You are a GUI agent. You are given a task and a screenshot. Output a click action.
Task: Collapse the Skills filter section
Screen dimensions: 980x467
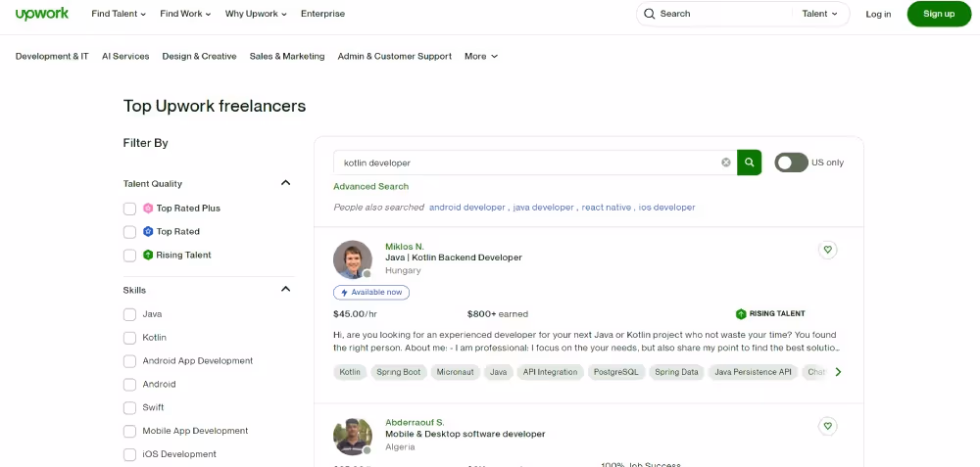pos(285,289)
